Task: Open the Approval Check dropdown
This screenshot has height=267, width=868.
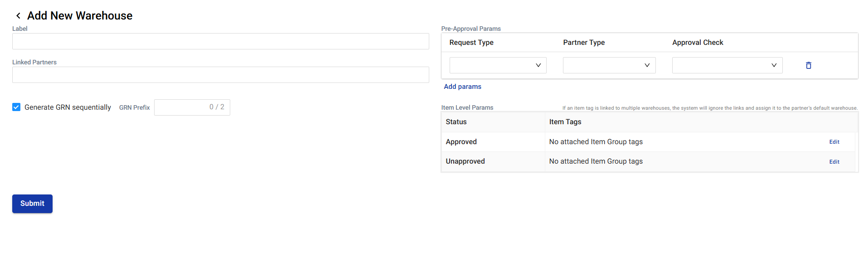Action: tap(727, 65)
